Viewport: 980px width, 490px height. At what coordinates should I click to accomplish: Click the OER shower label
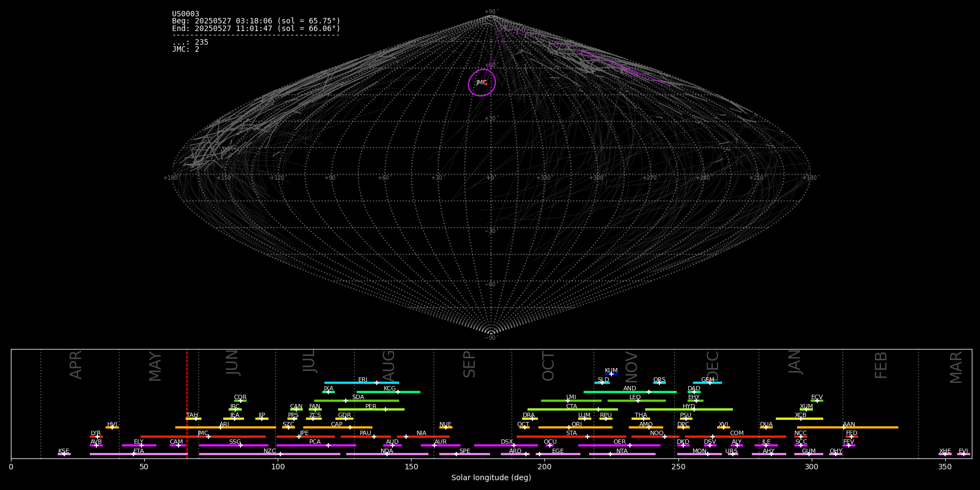point(620,442)
